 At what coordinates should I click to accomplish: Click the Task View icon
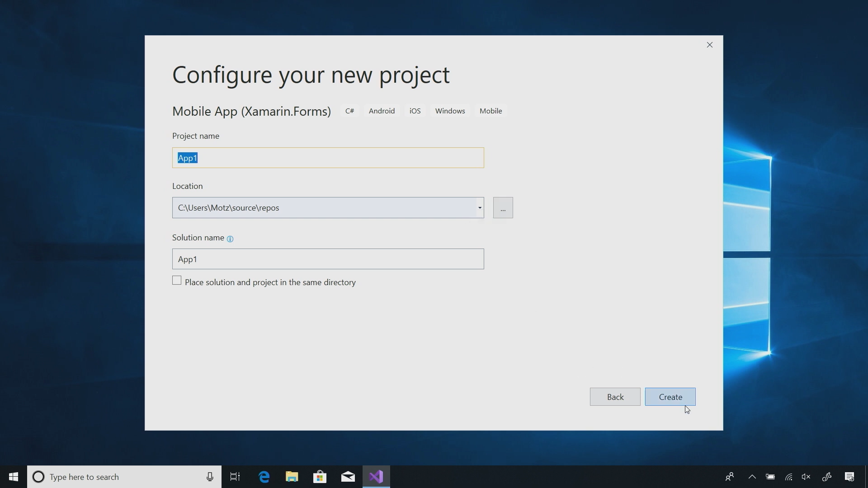(235, 477)
